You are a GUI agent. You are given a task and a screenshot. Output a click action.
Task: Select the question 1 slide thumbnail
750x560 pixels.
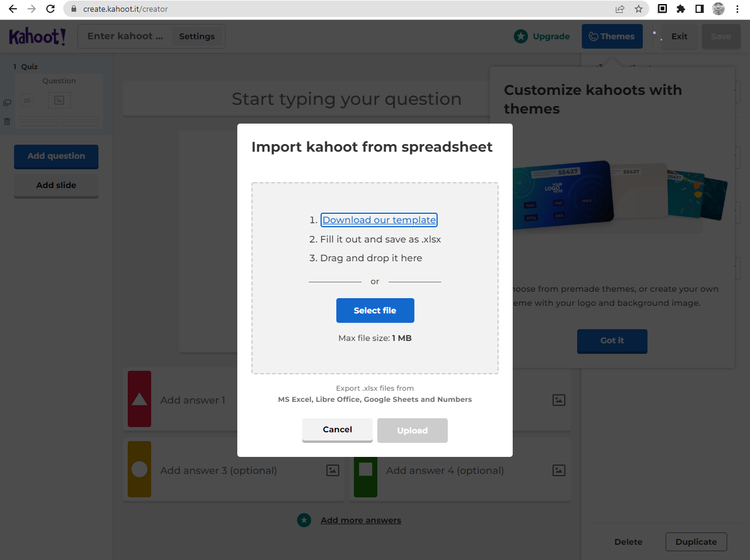pos(59,102)
